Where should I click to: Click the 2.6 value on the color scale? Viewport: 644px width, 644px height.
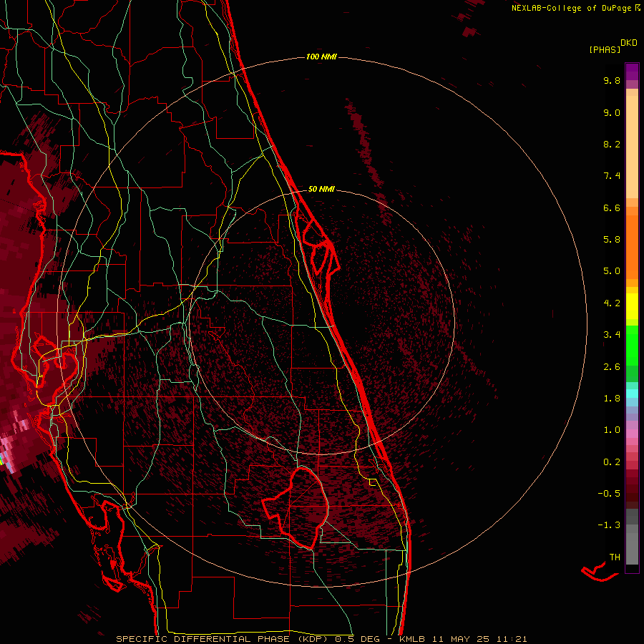coord(612,367)
